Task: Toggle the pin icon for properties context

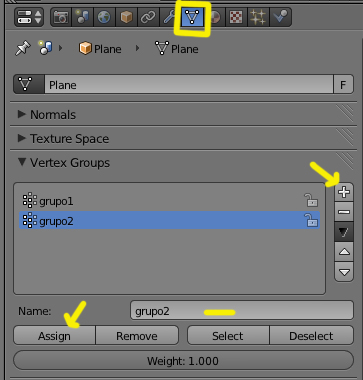Action: pyautogui.click(x=23, y=49)
